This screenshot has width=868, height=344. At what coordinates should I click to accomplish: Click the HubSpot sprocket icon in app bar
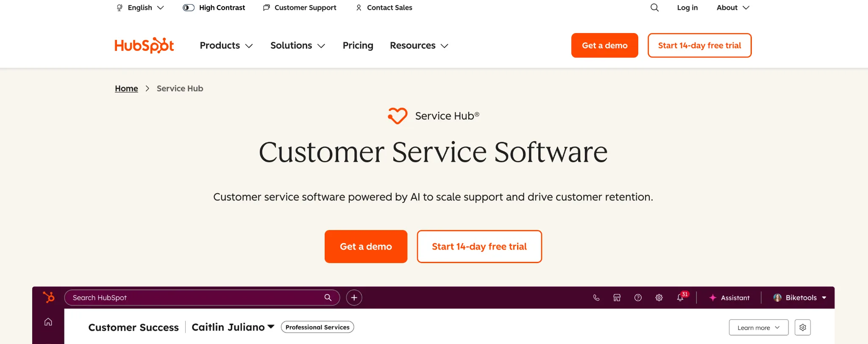pos(49,297)
